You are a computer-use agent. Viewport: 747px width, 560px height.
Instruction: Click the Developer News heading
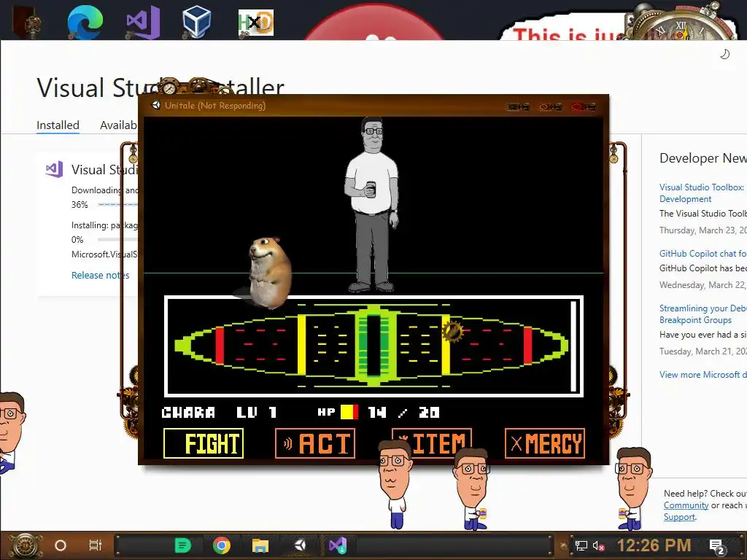coord(703,158)
